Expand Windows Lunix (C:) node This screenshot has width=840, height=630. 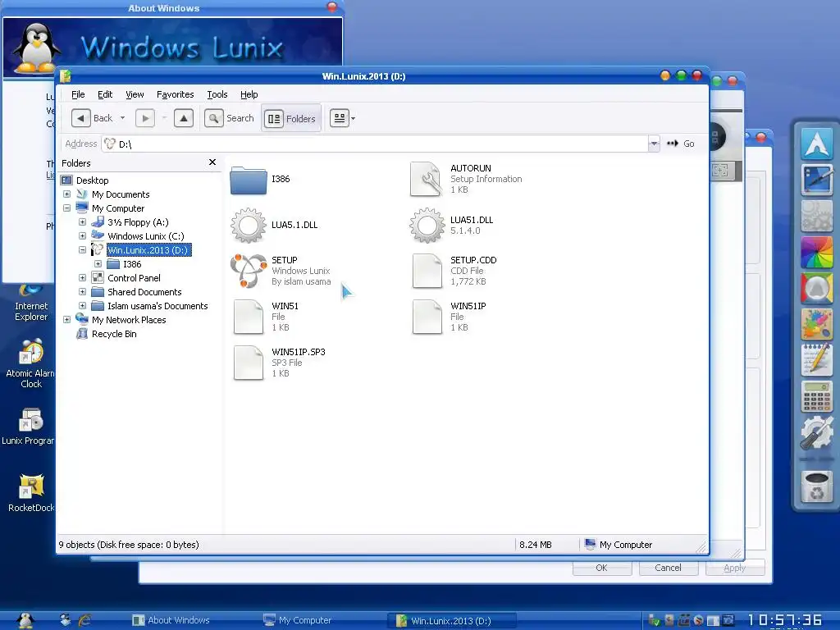pos(83,236)
